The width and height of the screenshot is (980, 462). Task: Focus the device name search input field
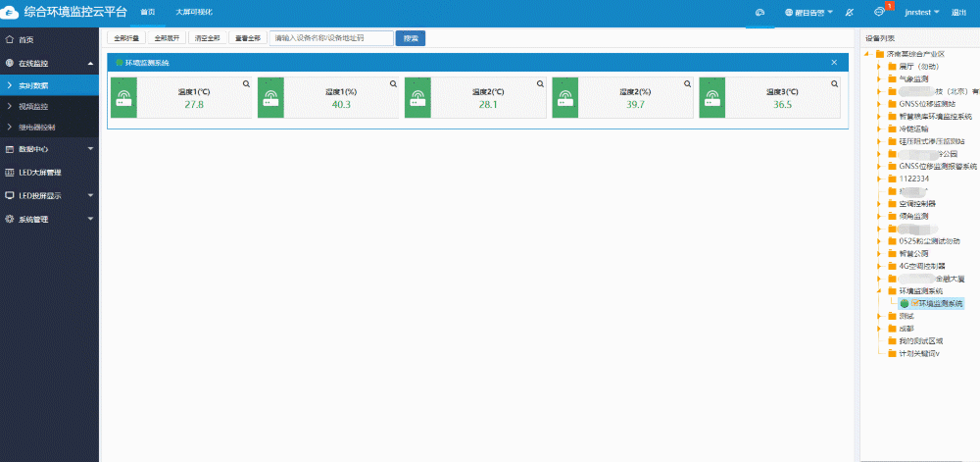click(332, 38)
